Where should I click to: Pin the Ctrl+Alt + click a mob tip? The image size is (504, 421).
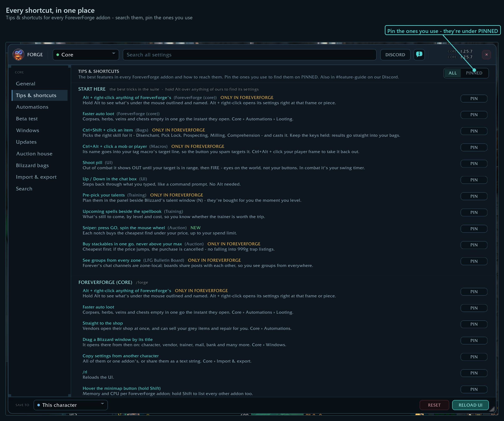pyautogui.click(x=474, y=147)
